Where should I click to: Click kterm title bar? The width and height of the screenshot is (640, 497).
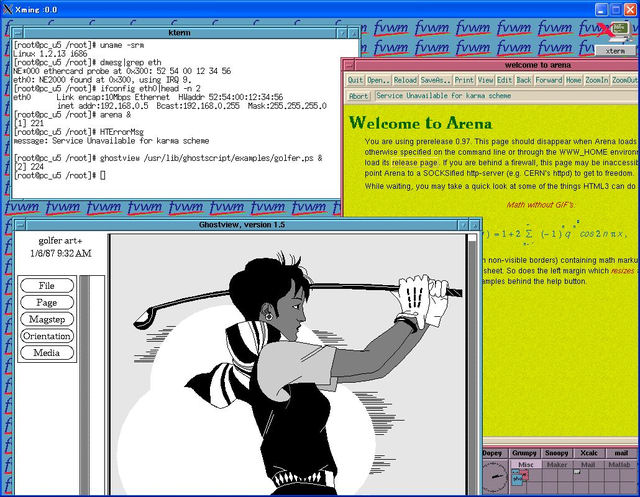180,33
